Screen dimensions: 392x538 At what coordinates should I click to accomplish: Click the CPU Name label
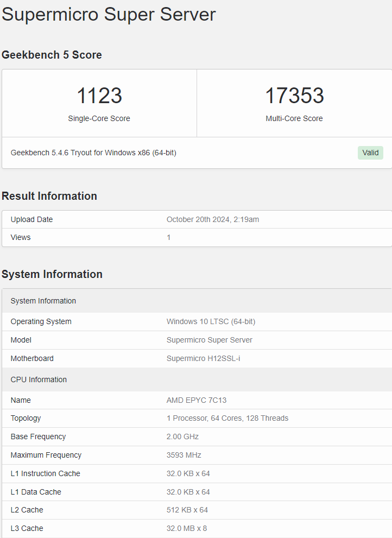[x=21, y=400]
